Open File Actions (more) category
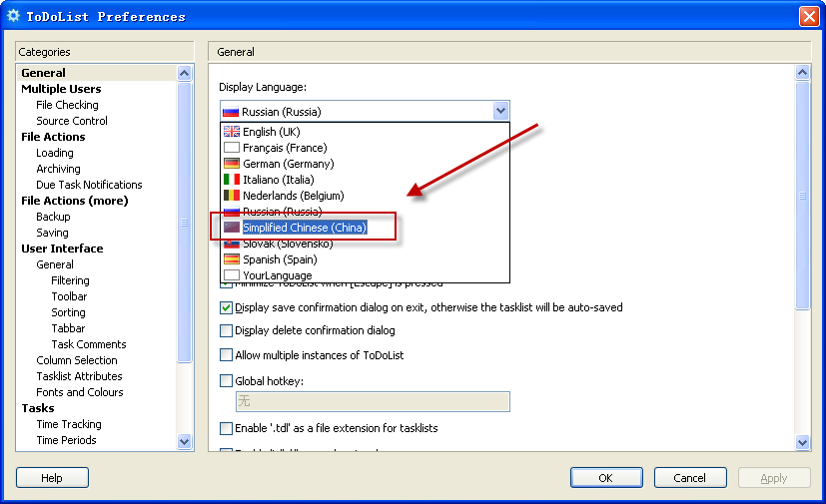The width and height of the screenshot is (826, 504). point(74,201)
